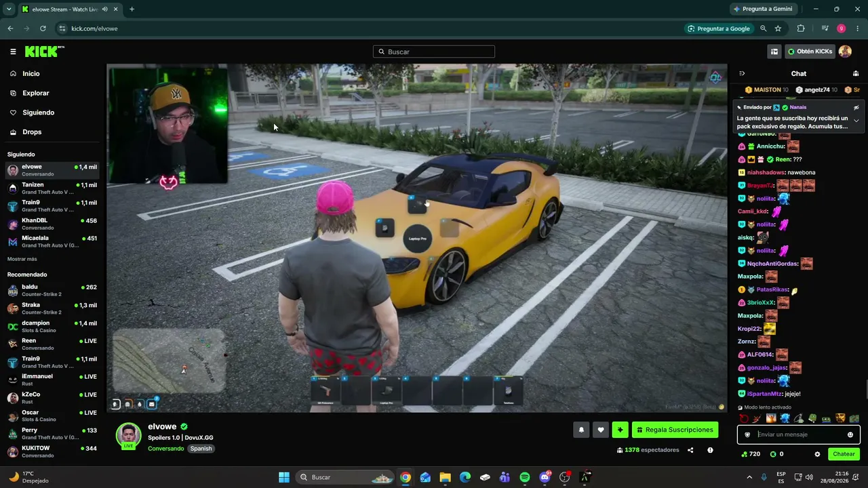The width and height of the screenshot is (868, 488).
Task: Focus the Kick Buscar search field
Action: (x=434, y=52)
